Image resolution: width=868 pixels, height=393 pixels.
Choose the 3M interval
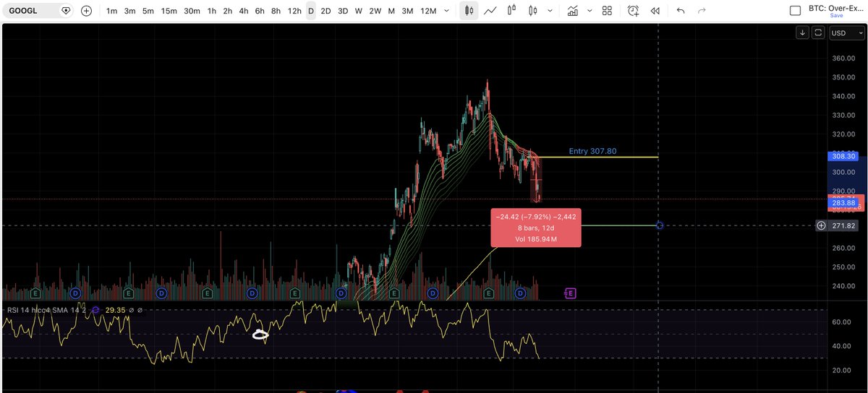click(x=407, y=11)
